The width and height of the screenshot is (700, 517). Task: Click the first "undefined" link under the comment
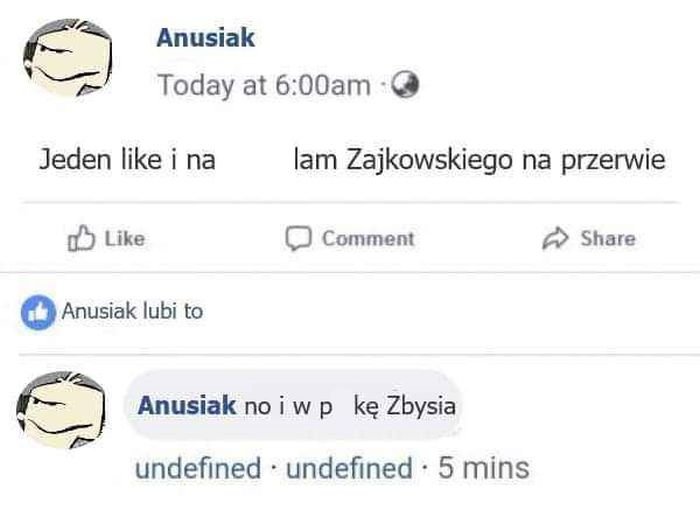coord(197,467)
